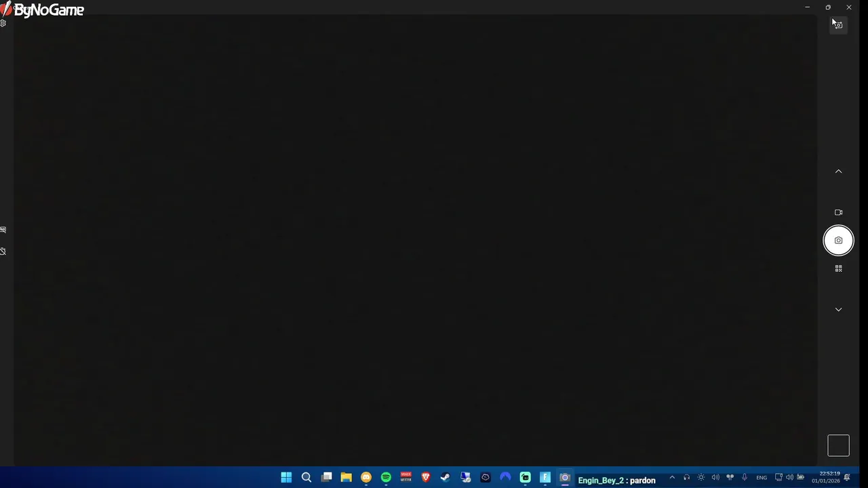Open Brave browser from taskbar
Image resolution: width=868 pixels, height=488 pixels.
426,478
